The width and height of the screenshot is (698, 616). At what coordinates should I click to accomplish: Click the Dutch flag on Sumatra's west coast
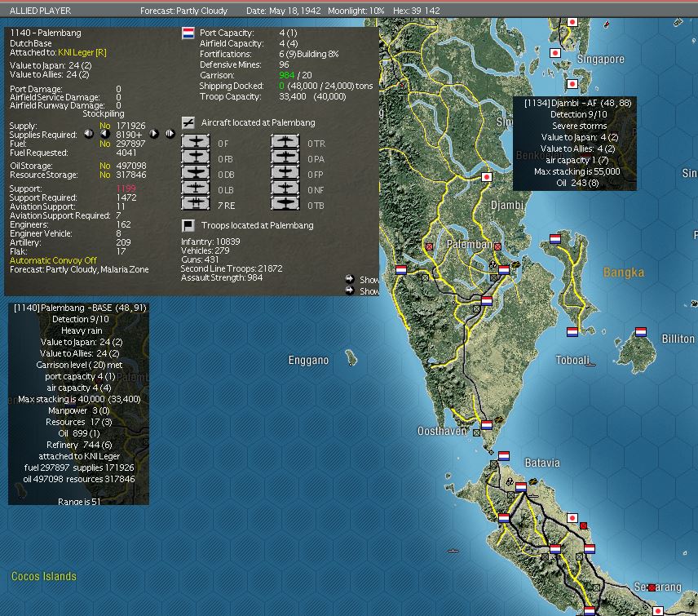[x=401, y=270]
